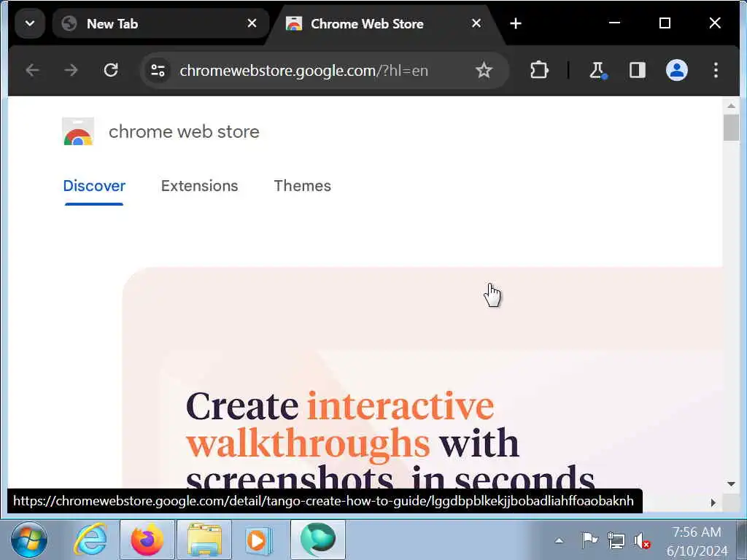Open a new tab with plus button

point(516,23)
